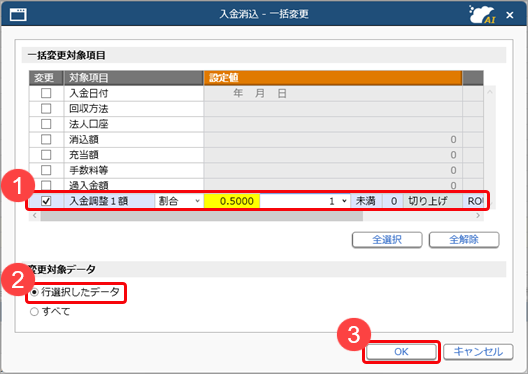Check the 入金日付 checkbox
528x374 pixels.
point(46,93)
